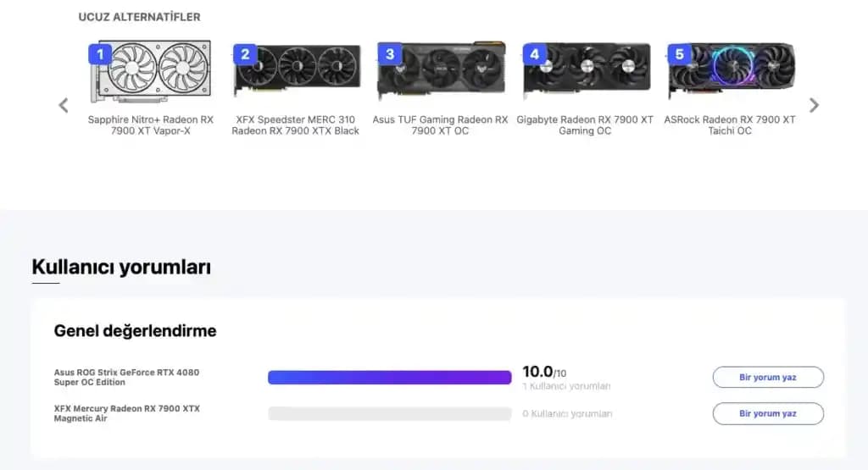The width and height of the screenshot is (868, 470).
Task: Click rank badge number 4
Action: (534, 55)
